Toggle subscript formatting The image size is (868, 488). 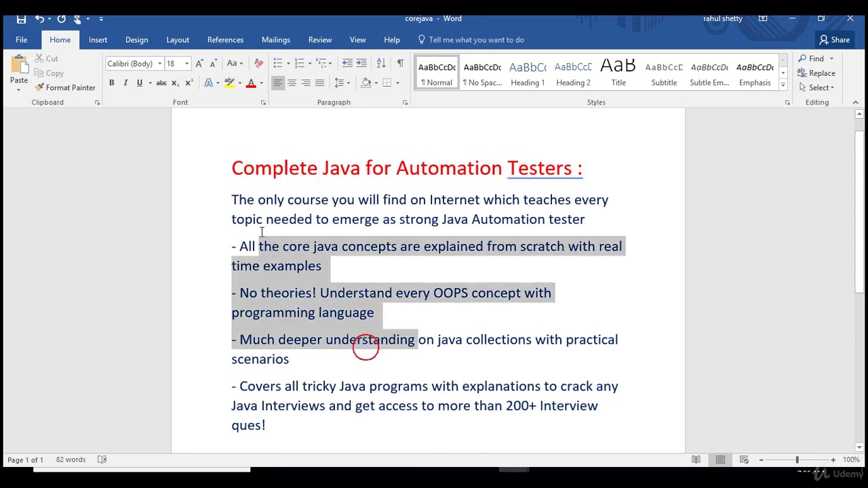(175, 83)
